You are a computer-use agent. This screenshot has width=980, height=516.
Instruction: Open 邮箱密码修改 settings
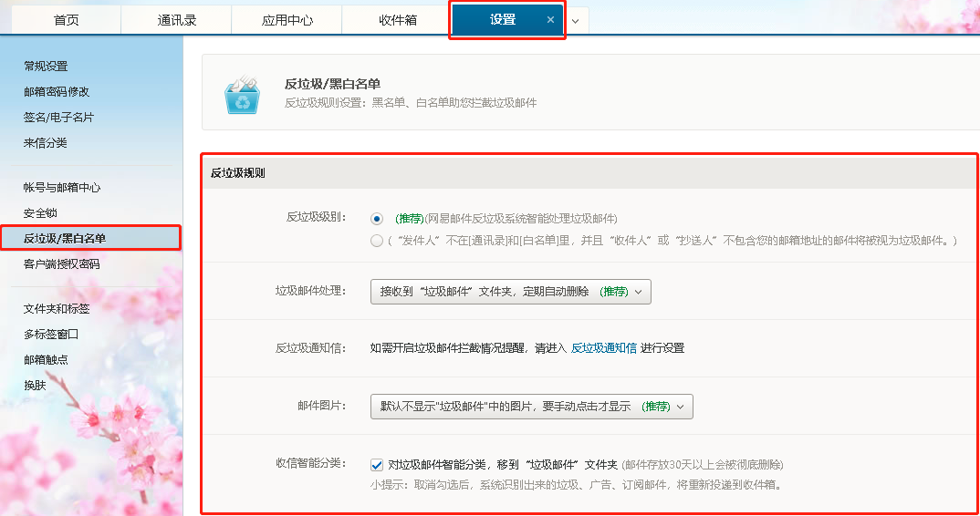57,92
